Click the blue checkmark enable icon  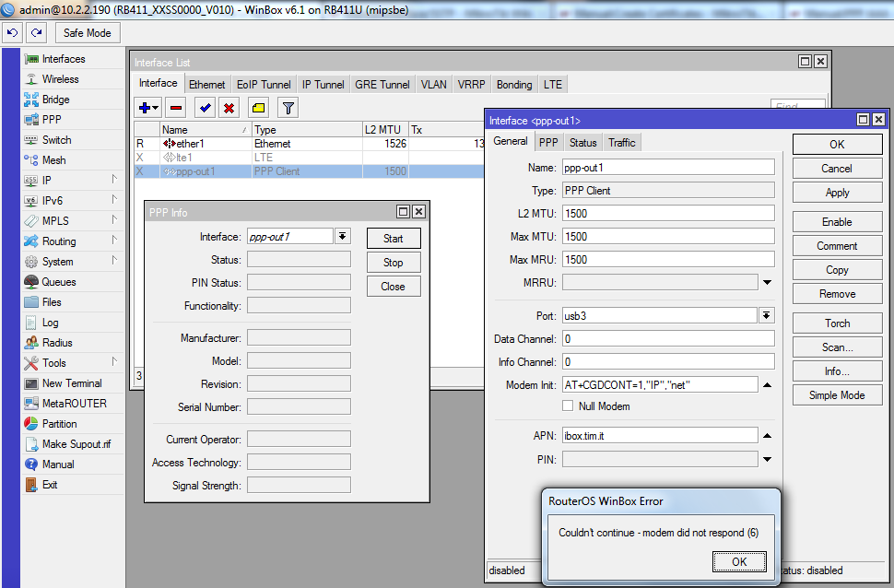pos(205,108)
